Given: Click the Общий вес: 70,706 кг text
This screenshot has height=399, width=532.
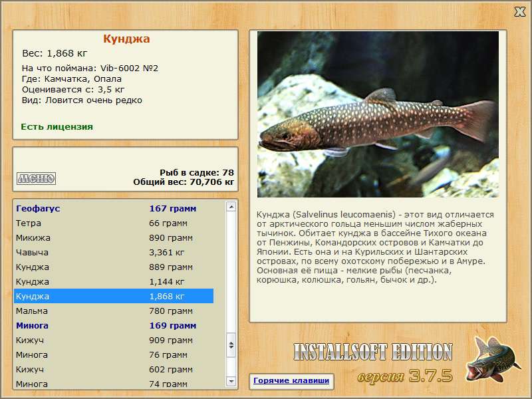Looking at the screenshot, I should [x=184, y=182].
